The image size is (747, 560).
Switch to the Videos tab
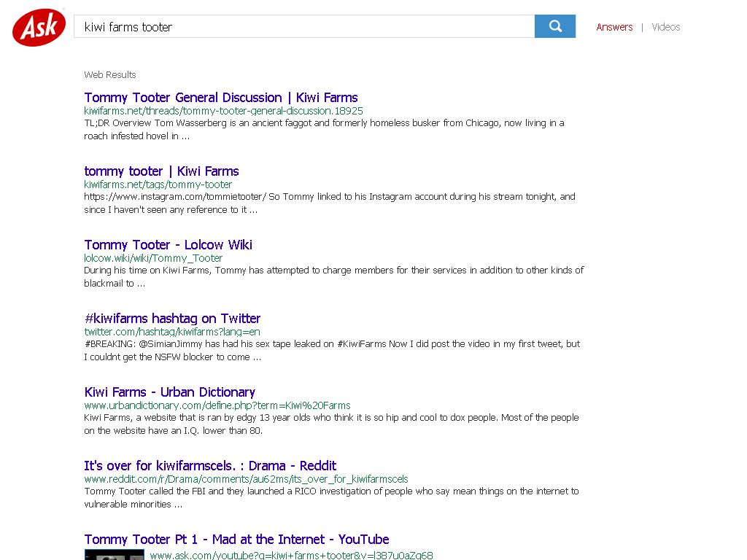(x=665, y=27)
